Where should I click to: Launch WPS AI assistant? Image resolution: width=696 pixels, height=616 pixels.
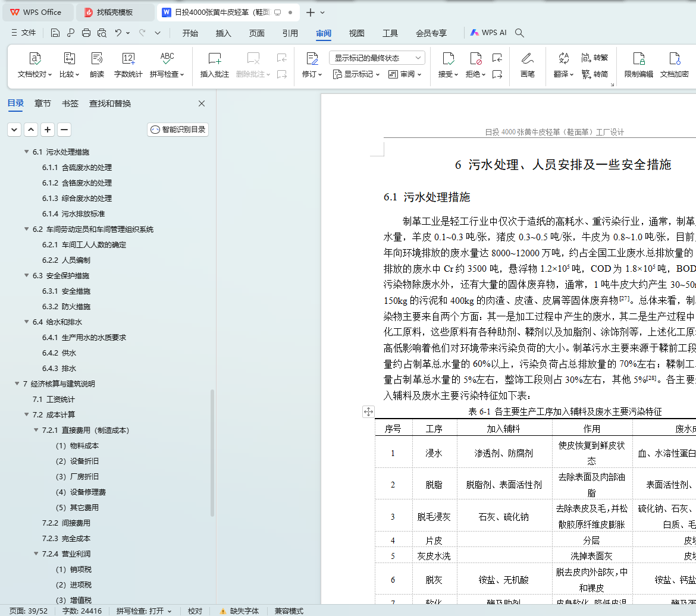click(x=488, y=33)
